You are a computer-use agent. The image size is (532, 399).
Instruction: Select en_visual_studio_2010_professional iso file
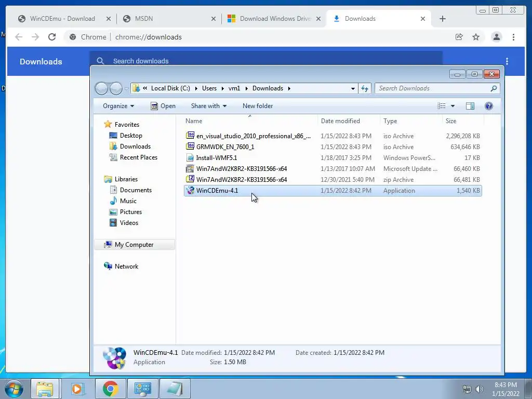(x=332, y=136)
